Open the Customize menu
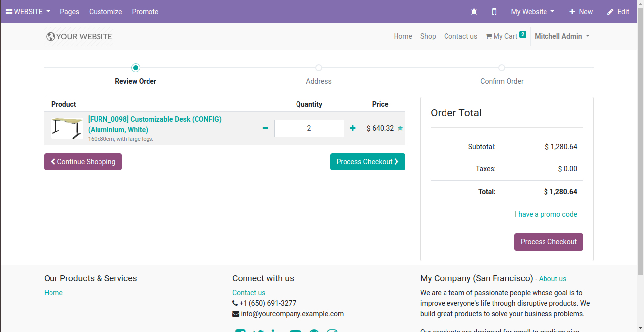This screenshot has height=332, width=644. [105, 12]
